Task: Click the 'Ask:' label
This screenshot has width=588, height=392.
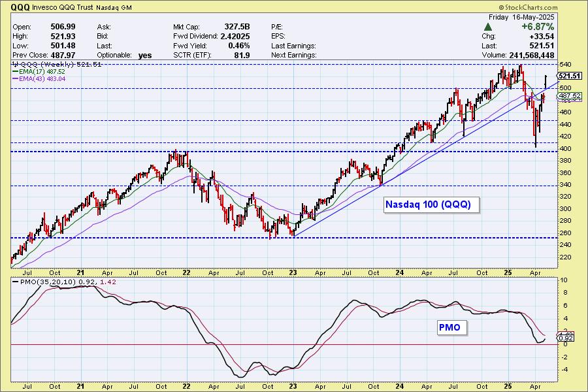Action: coord(103,27)
